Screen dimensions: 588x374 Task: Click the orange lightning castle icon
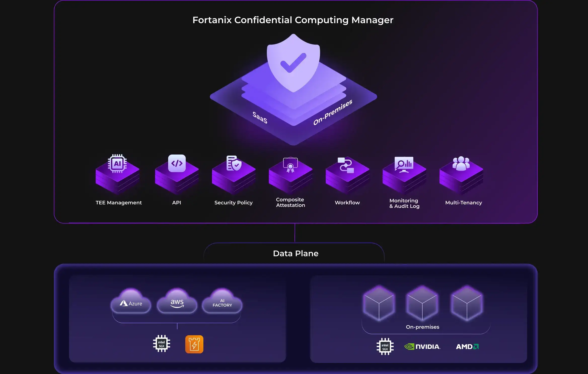pos(194,344)
